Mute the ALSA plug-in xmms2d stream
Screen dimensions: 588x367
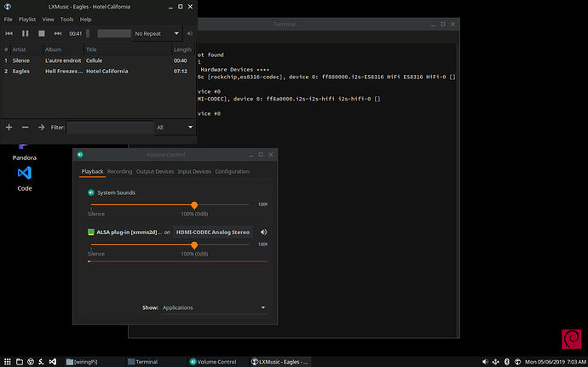point(263,232)
